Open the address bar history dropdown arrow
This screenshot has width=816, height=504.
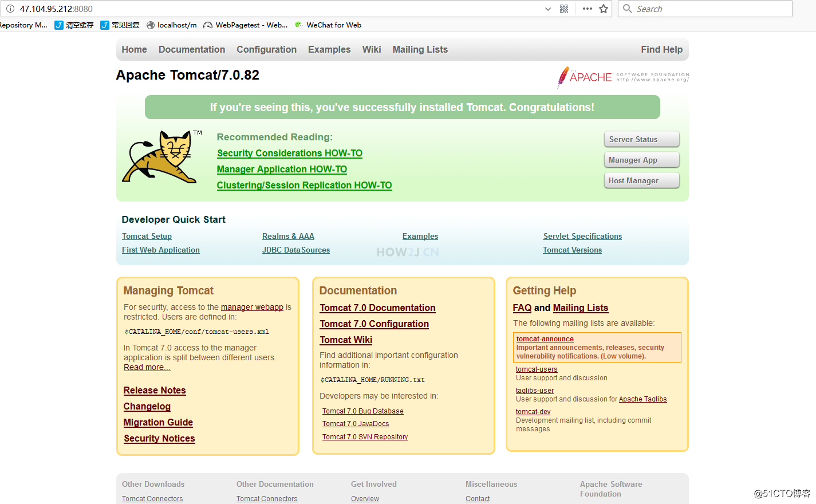(548, 9)
